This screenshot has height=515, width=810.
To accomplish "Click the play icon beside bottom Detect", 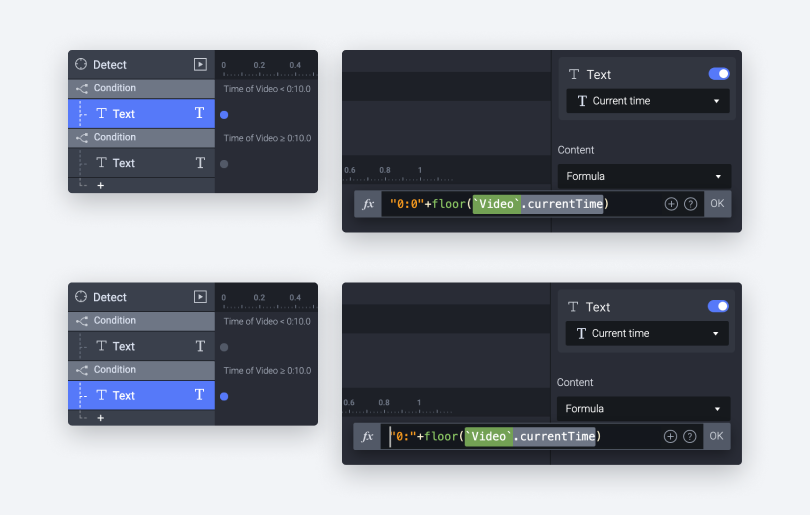I will 200,297.
